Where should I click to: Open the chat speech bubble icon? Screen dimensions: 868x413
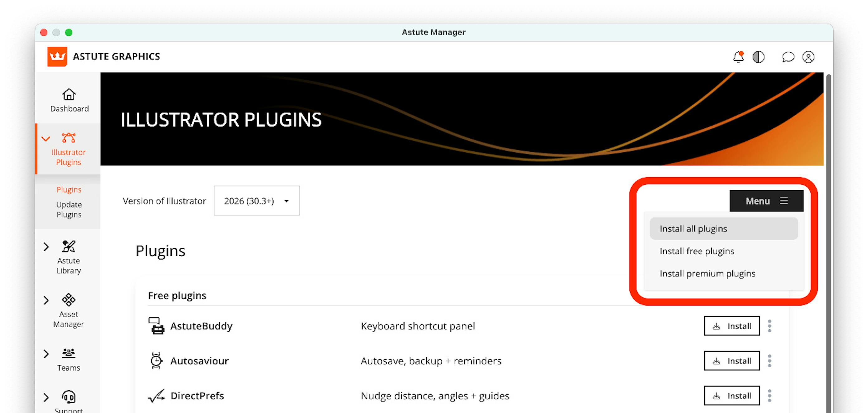tap(788, 57)
